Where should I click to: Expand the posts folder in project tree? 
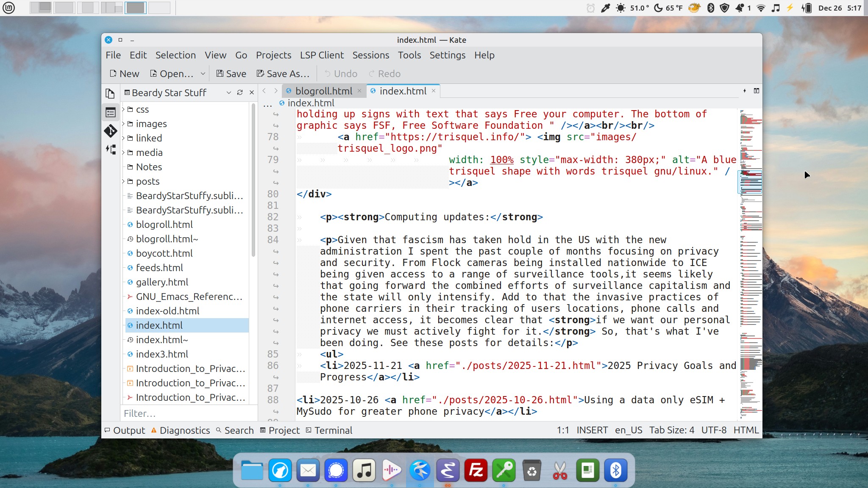[x=124, y=181]
